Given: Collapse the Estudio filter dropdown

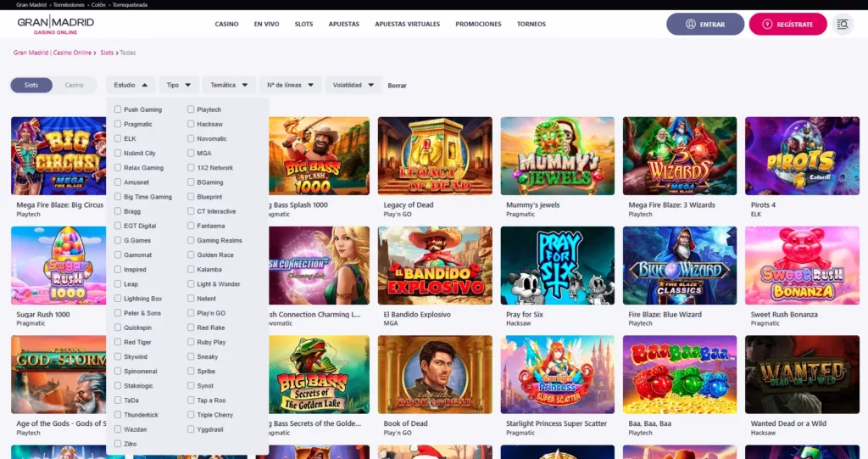Looking at the screenshot, I should [131, 85].
